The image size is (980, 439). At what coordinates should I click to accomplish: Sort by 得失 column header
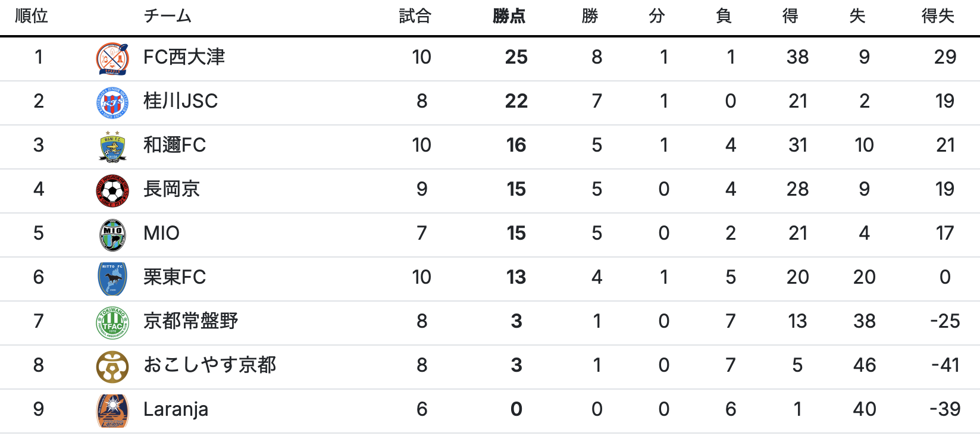(x=938, y=16)
